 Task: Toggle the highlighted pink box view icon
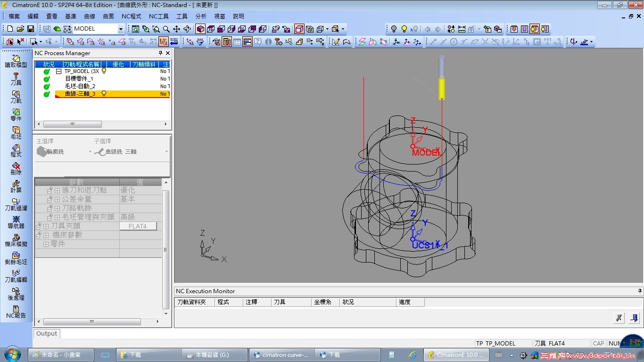coord(299,29)
